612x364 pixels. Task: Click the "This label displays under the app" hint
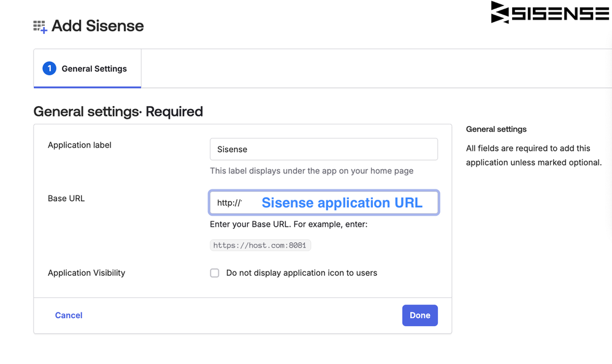(312, 171)
